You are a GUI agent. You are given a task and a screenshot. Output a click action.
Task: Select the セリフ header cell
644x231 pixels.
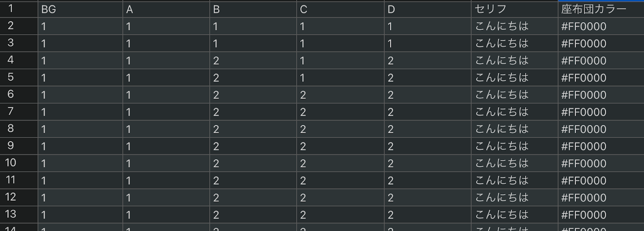(514, 9)
